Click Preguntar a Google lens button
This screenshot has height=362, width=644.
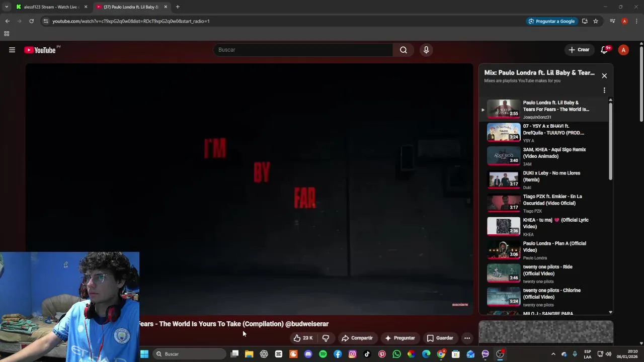click(x=551, y=21)
